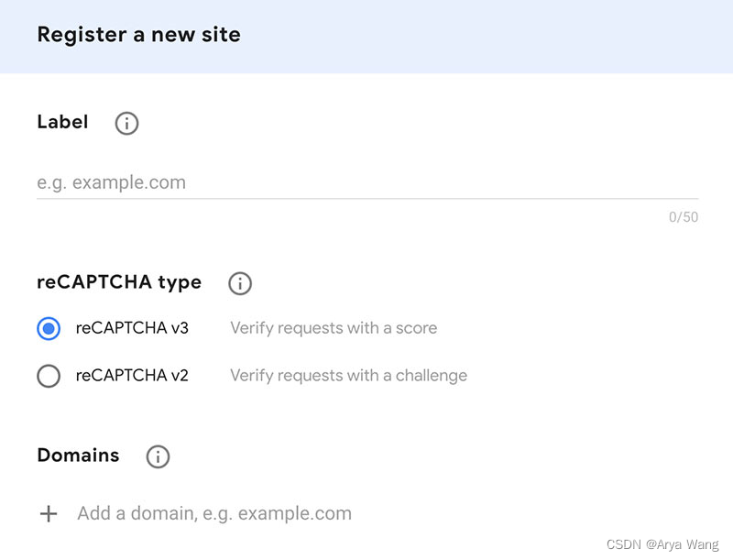Viewport: 733px width, 560px height.
Task: Click the Register a new site header
Action: [138, 35]
